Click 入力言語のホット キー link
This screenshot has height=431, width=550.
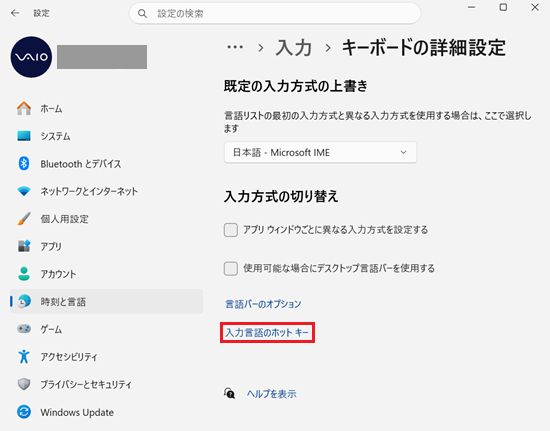pos(267,332)
